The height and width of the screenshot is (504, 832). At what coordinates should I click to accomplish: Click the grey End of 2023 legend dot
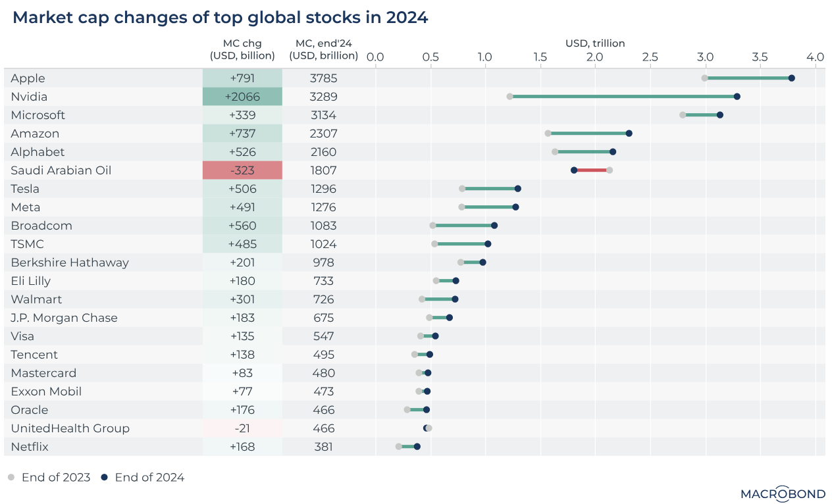tap(11, 477)
